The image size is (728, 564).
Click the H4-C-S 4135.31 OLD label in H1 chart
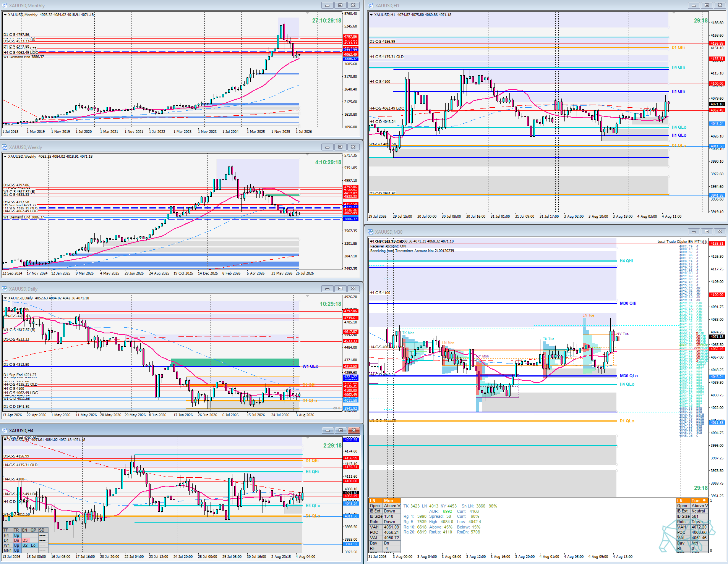[x=386, y=57]
